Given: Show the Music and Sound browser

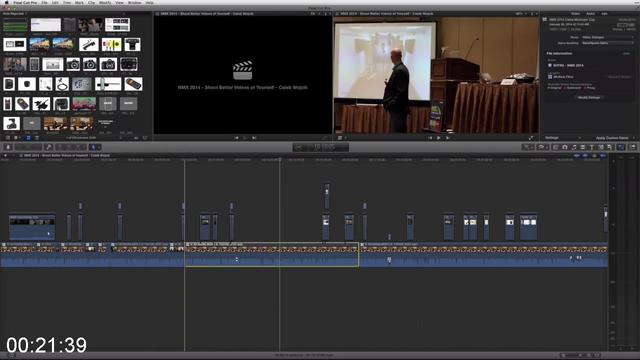Looking at the screenshot, I should (x=574, y=147).
